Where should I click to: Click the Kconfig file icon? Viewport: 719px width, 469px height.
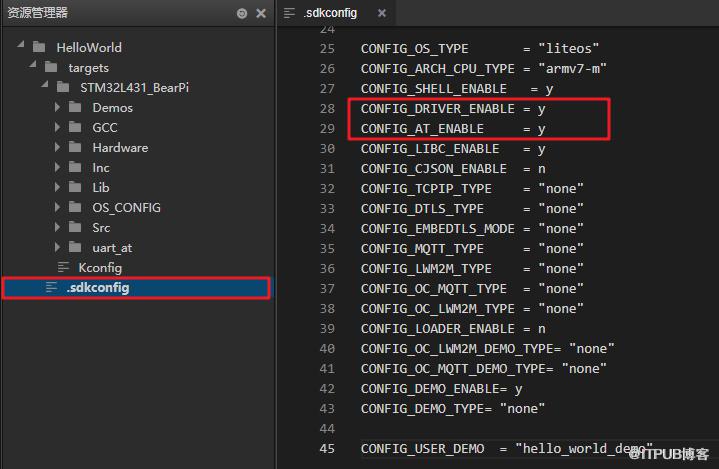63,267
